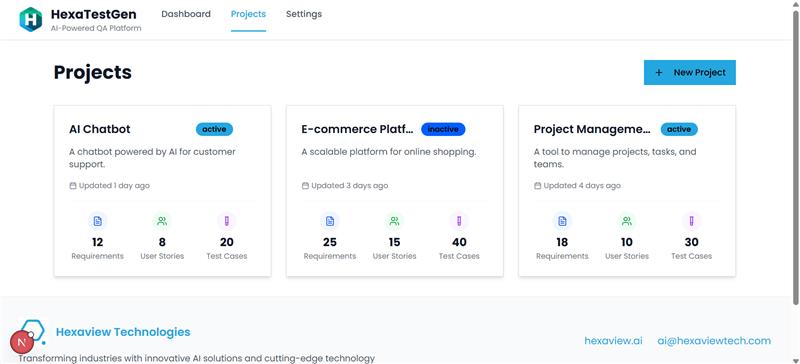Click the red N avatar badge

(x=22, y=342)
